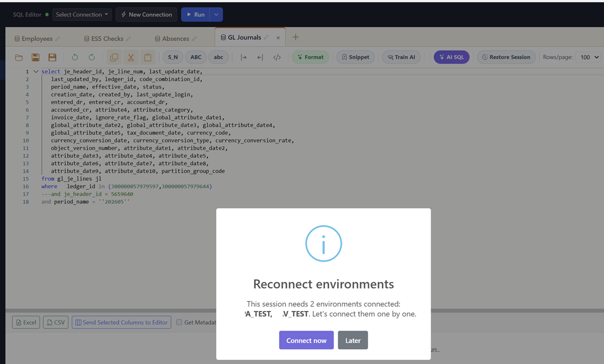Click the green connection status dot
Screen dimensions: 604x364
coord(47,15)
